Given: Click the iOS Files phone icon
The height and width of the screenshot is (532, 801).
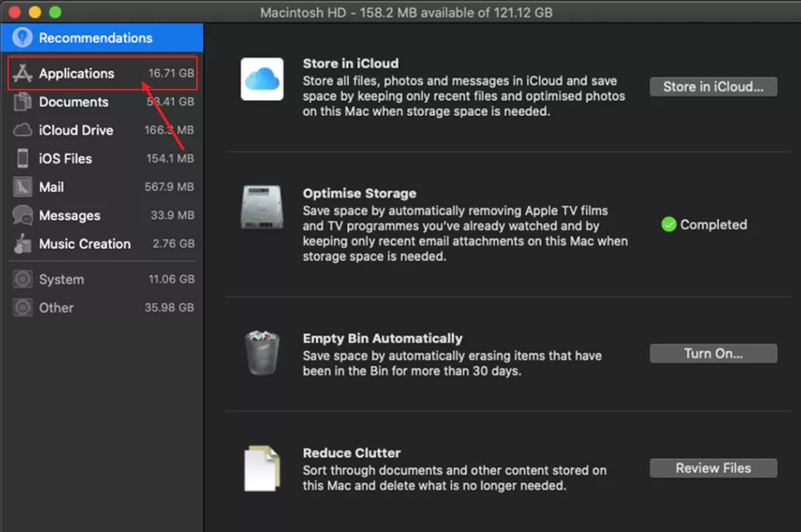Looking at the screenshot, I should click(22, 159).
